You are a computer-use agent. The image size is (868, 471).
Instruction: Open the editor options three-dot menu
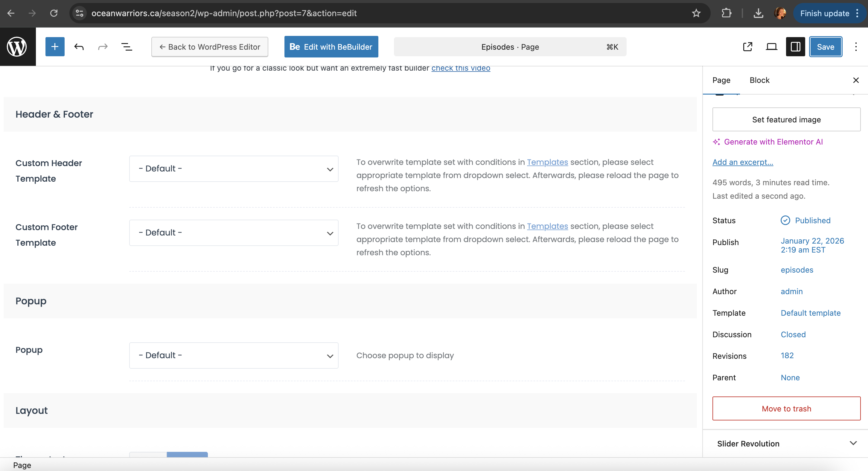855,46
